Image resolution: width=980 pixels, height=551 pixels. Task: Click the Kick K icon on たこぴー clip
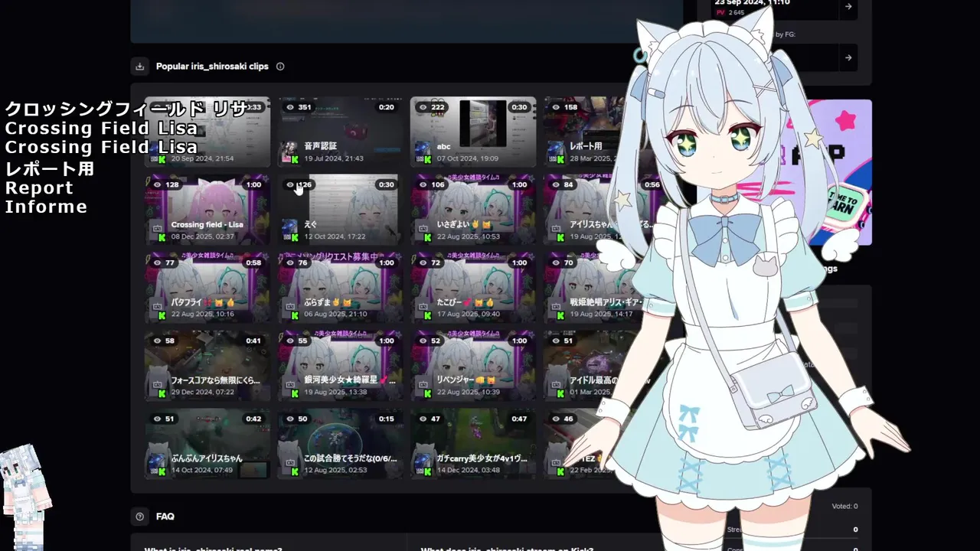[x=427, y=315]
